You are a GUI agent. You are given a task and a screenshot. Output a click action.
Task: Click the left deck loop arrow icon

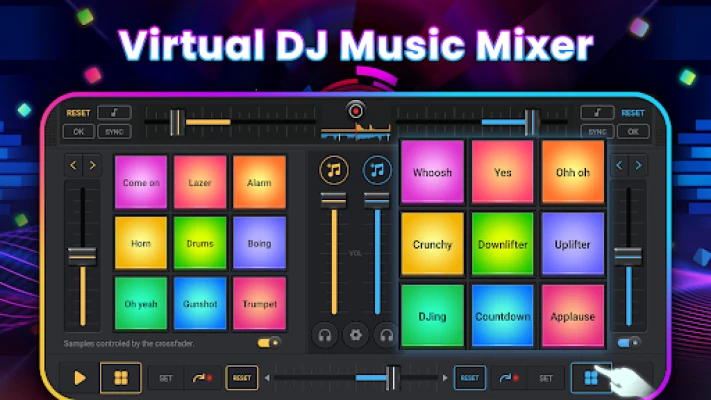[202, 378]
